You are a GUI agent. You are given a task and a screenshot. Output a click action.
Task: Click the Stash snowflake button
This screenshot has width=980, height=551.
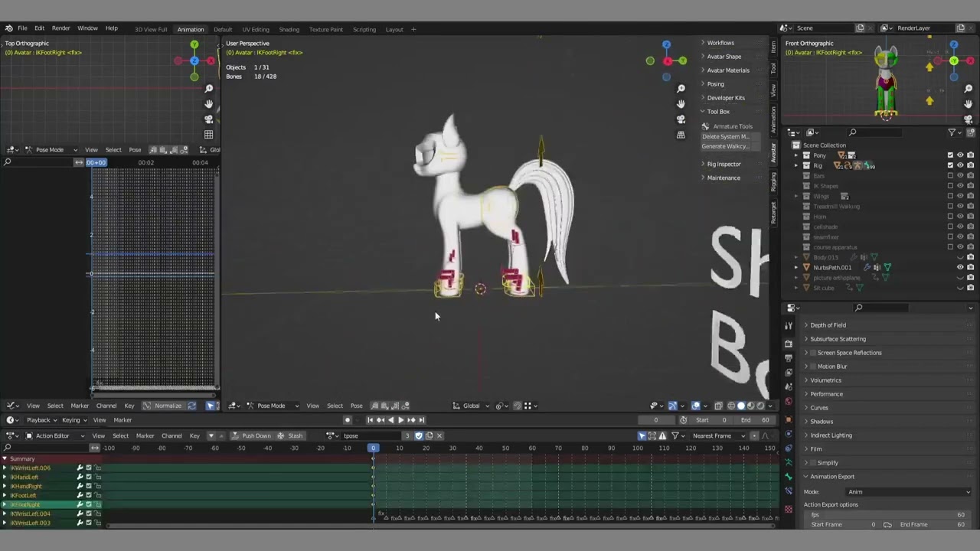290,435
